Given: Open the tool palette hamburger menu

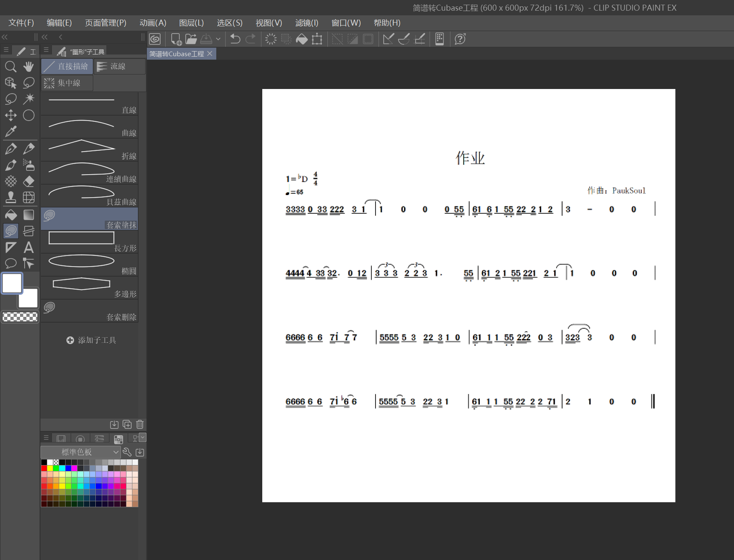Looking at the screenshot, I should (x=6, y=50).
